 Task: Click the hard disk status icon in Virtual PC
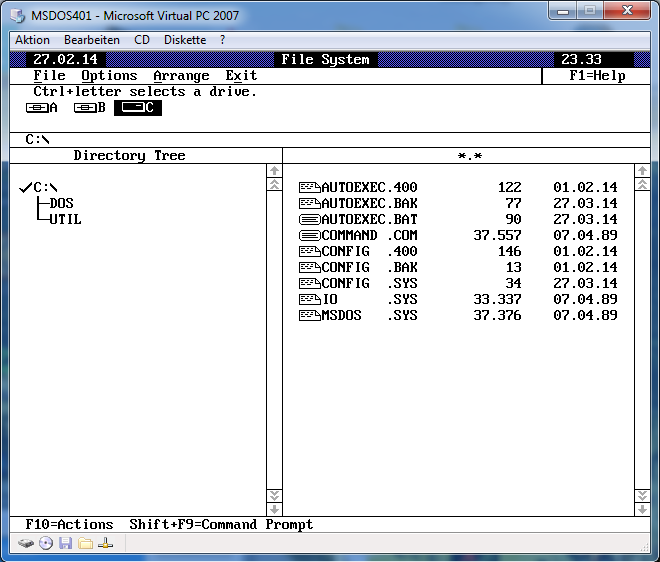[x=26, y=543]
